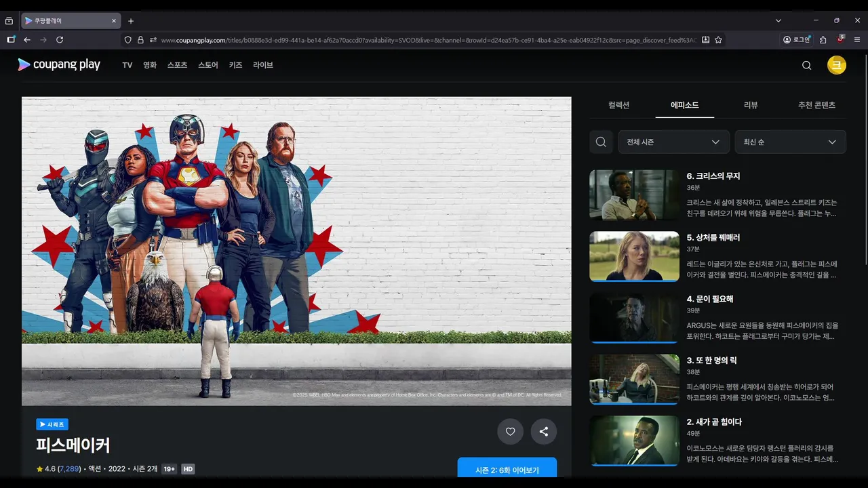
Task: Open episode title 4. 문이 필요해
Action: coord(710,299)
